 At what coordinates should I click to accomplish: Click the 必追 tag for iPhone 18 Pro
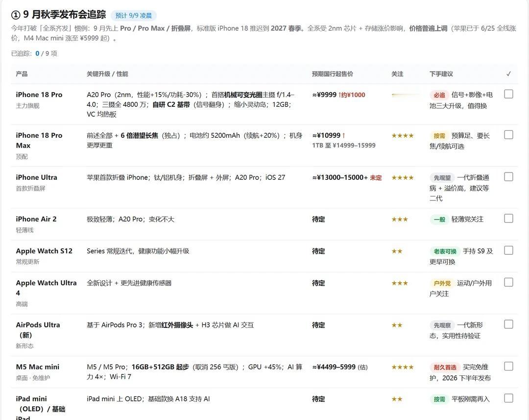[x=439, y=95]
